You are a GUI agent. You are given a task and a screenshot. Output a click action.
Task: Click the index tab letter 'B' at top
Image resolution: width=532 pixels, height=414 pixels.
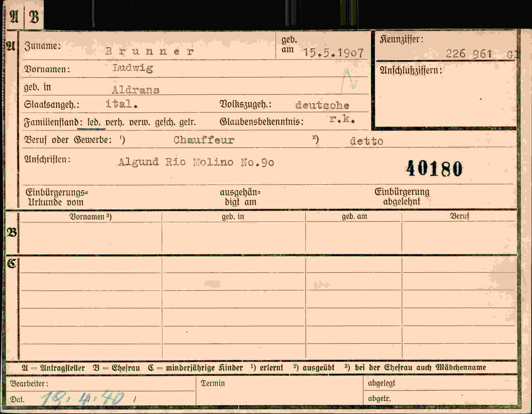pyautogui.click(x=34, y=17)
